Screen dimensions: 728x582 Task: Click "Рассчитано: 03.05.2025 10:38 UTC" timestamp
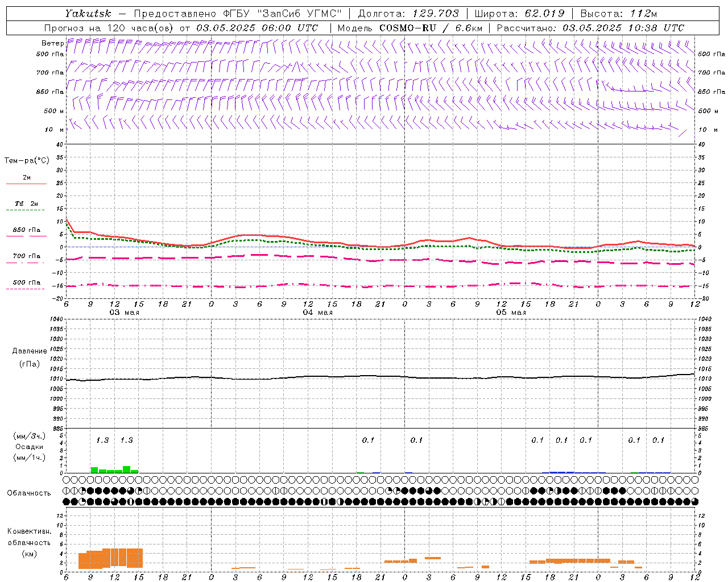coord(590,28)
